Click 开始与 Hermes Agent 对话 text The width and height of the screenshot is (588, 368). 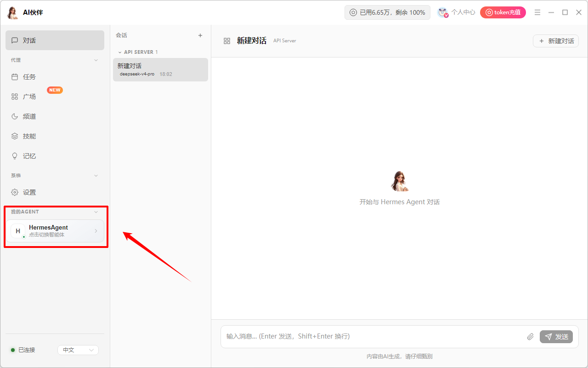[x=400, y=202]
